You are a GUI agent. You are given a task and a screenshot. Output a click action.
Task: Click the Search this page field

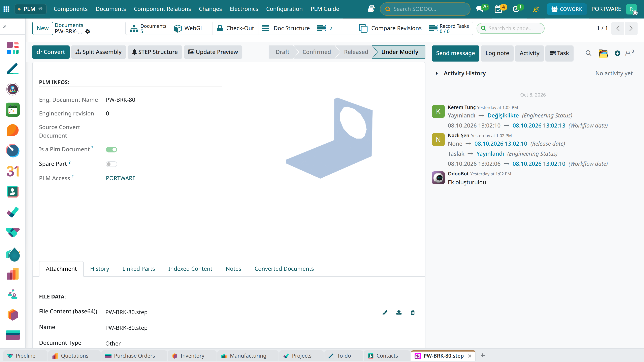(510, 28)
